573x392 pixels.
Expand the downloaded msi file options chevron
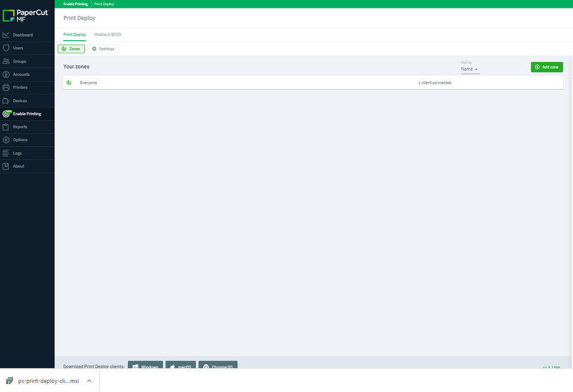(x=89, y=381)
